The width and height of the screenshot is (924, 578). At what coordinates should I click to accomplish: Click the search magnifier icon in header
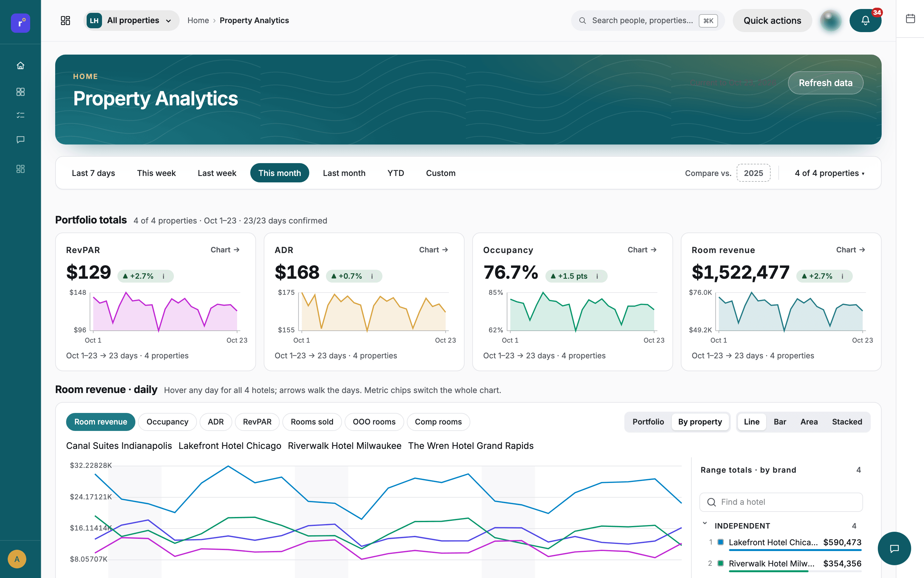[x=582, y=21]
